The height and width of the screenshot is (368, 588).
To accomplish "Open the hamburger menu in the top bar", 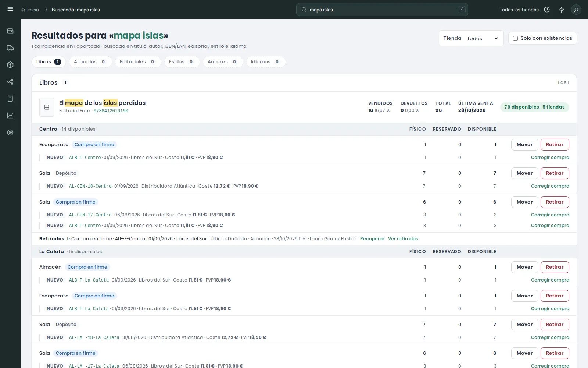I will (x=10, y=9).
